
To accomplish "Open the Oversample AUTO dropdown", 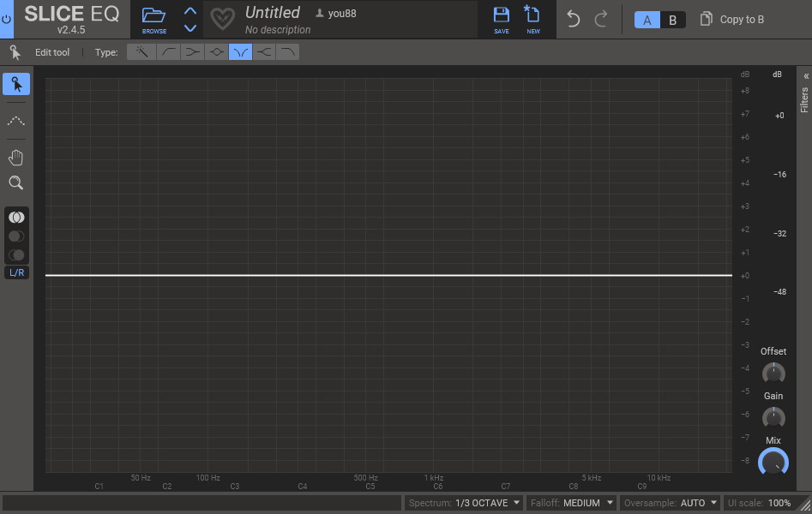I will coord(671,503).
